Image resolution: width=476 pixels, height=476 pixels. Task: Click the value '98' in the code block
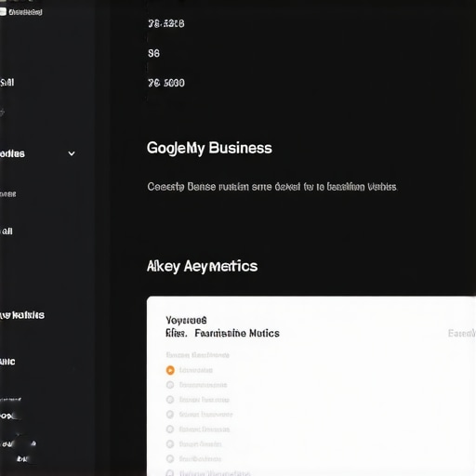click(153, 53)
